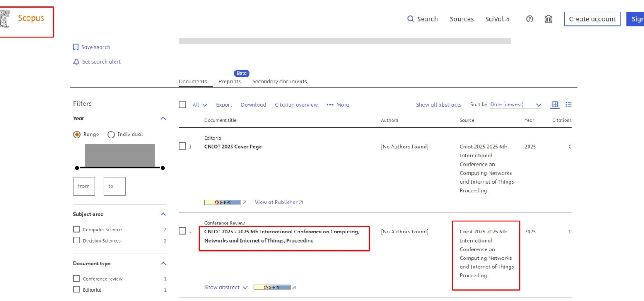
Task: Open the All selection dropdown arrow
Action: point(204,105)
